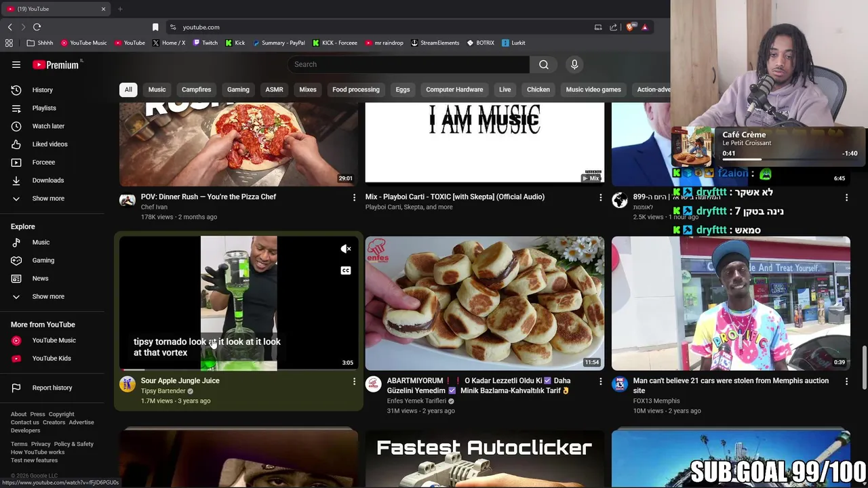The height and width of the screenshot is (488, 868).
Task: Select the Music video games chip
Action: click(x=593, y=89)
